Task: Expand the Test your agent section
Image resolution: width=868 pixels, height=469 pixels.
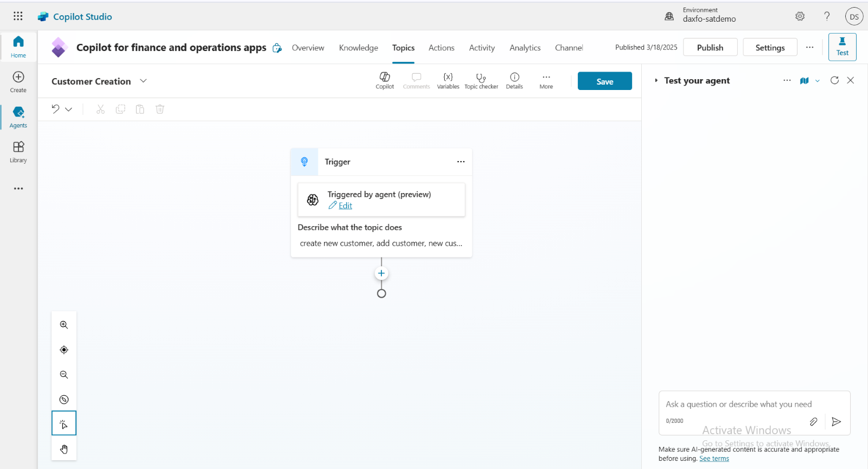Action: pyautogui.click(x=656, y=80)
